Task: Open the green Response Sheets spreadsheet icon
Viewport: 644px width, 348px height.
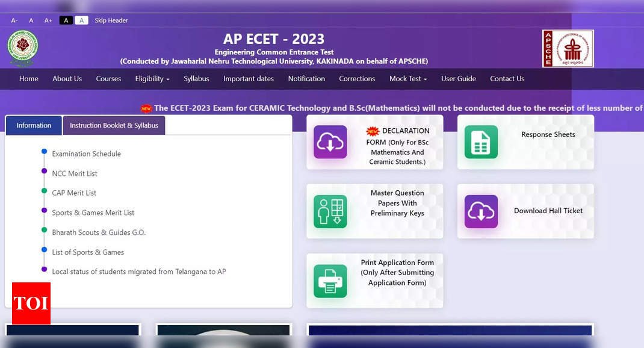Action: tap(481, 142)
